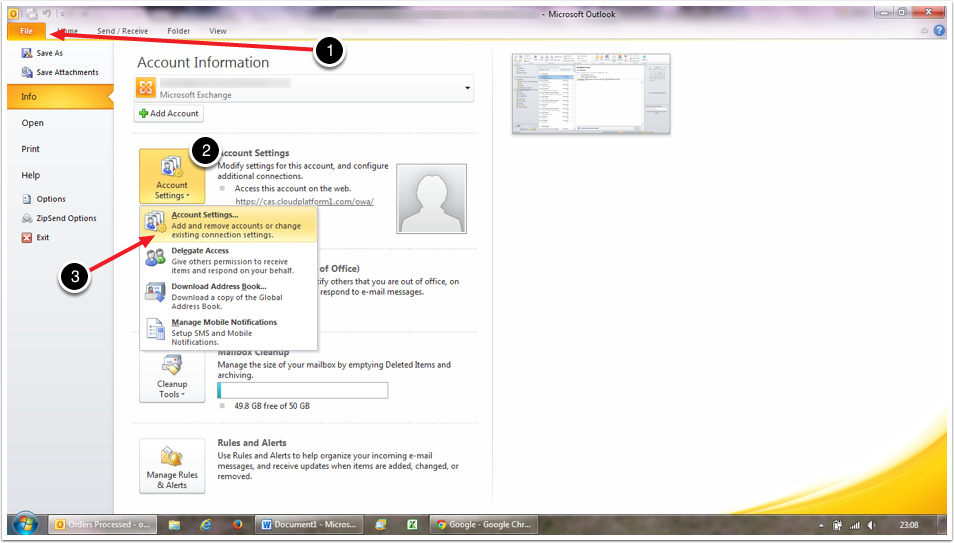This screenshot has width=954, height=543.
Task: Click the blank profile picture placeholder
Action: pyautogui.click(x=431, y=198)
